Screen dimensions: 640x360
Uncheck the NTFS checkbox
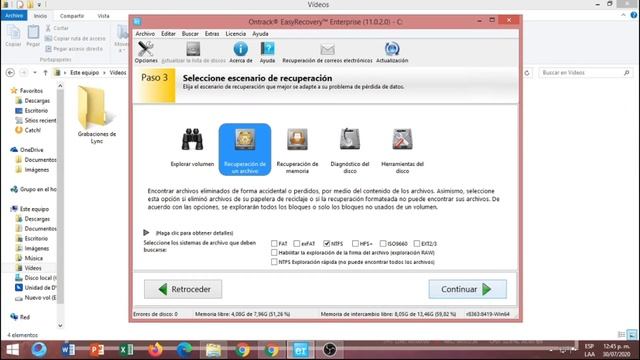[x=327, y=243]
